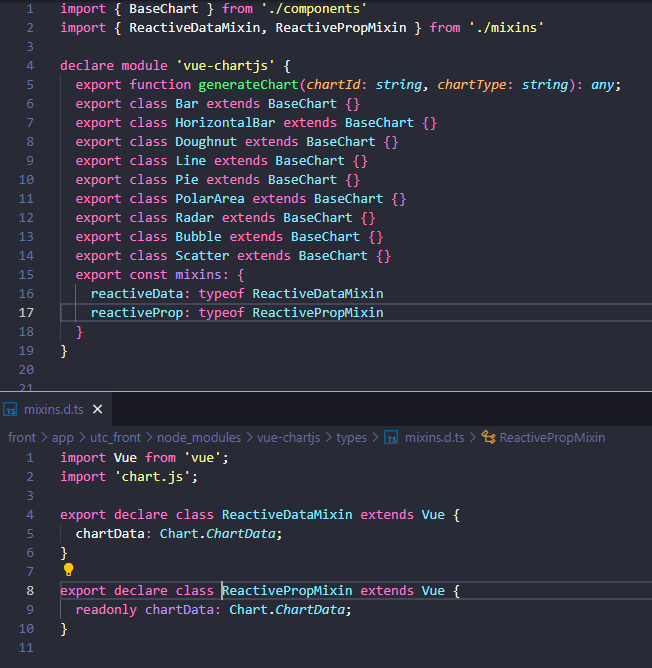This screenshot has width=652, height=668.
Task: Click './components' import path string
Action: click(314, 9)
